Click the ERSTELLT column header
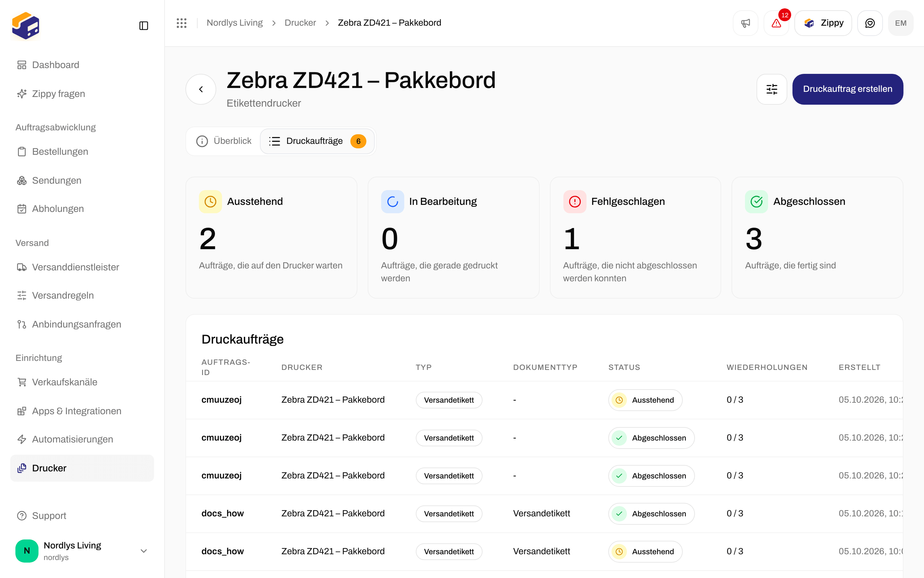The width and height of the screenshot is (924, 578). point(860,367)
